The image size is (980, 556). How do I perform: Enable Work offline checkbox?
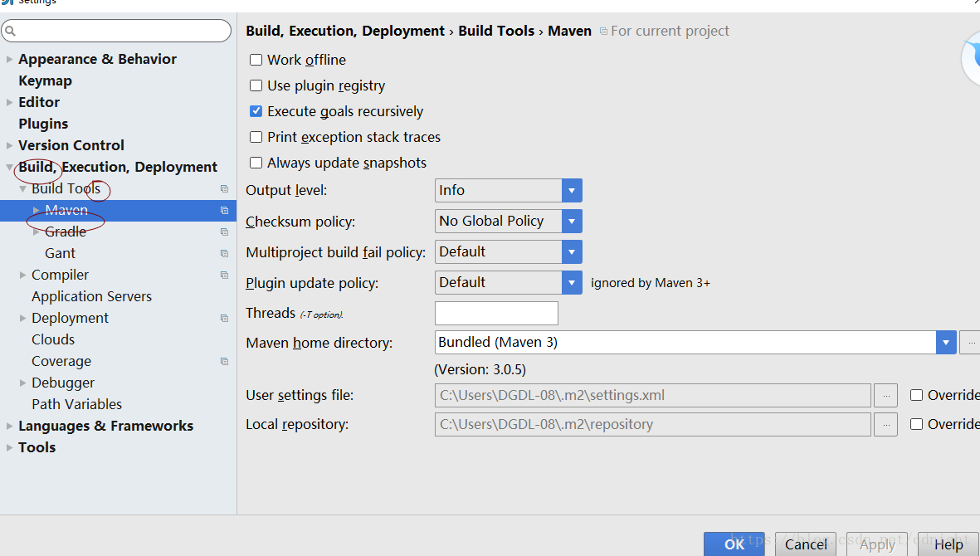click(256, 60)
